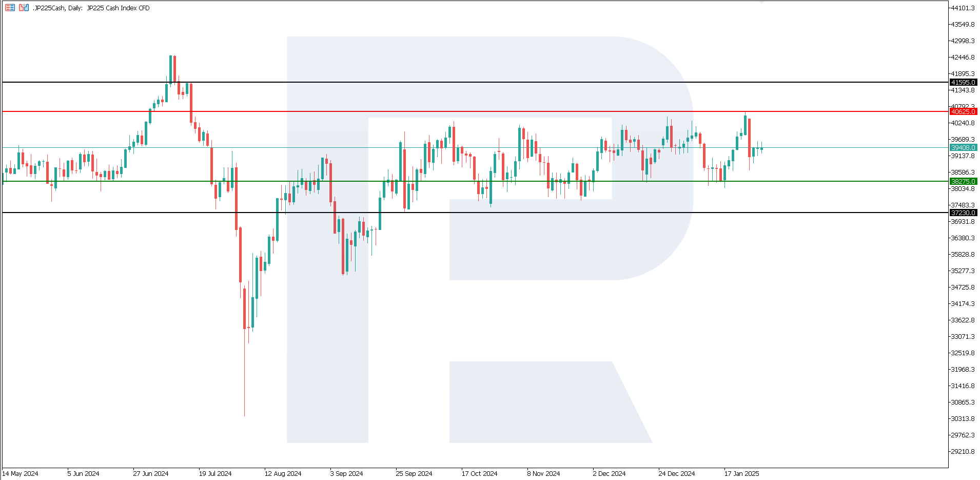Click the 3 Sep 2024 date label
Viewport: 980px width, 480px height.
pyautogui.click(x=346, y=473)
